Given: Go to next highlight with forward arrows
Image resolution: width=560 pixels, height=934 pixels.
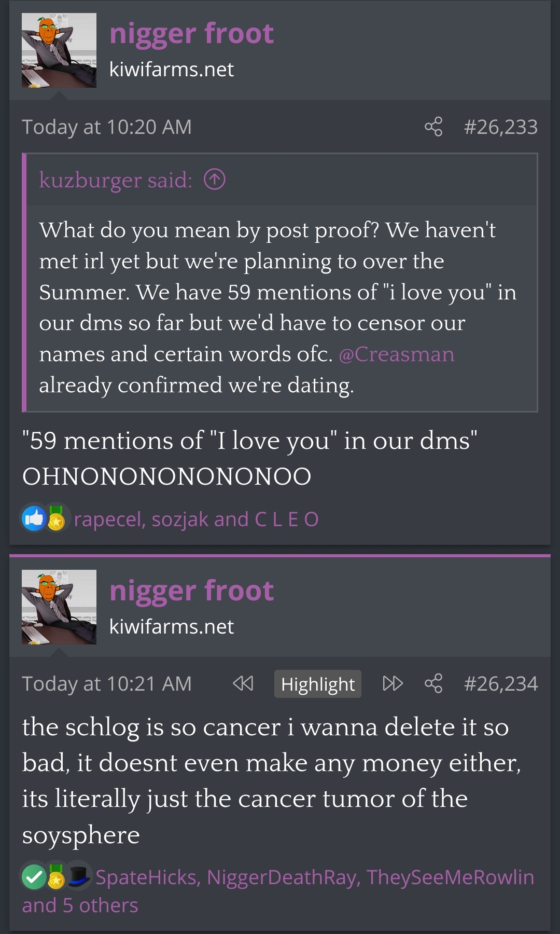Looking at the screenshot, I should tap(393, 683).
